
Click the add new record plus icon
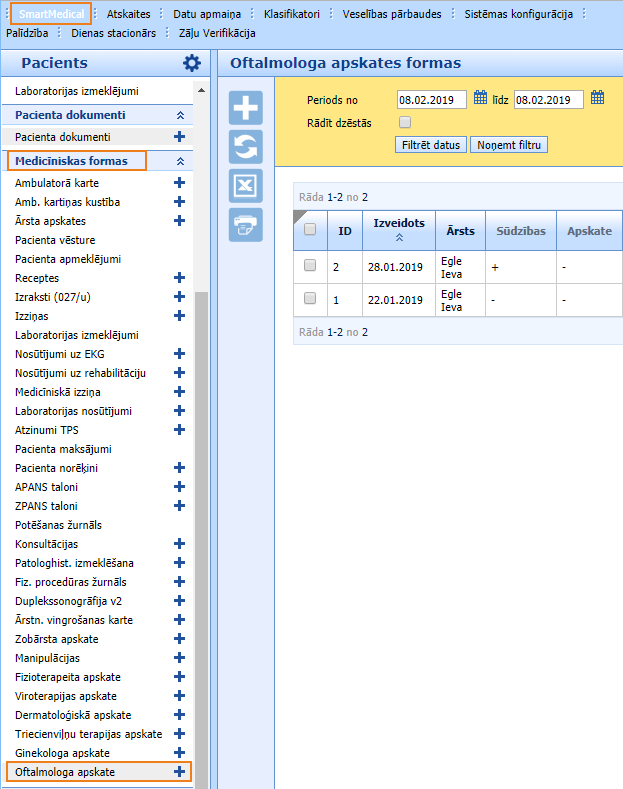246,107
